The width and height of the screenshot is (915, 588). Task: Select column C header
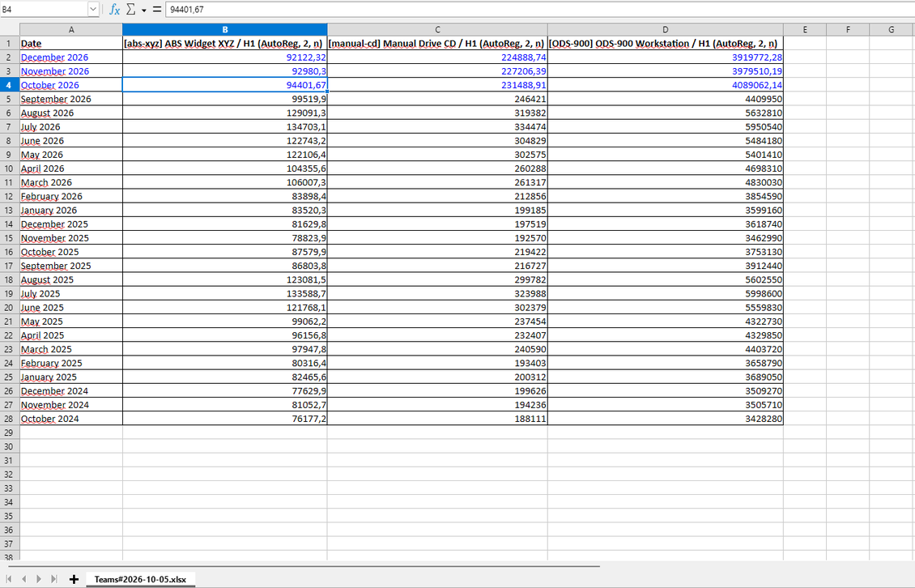point(437,30)
